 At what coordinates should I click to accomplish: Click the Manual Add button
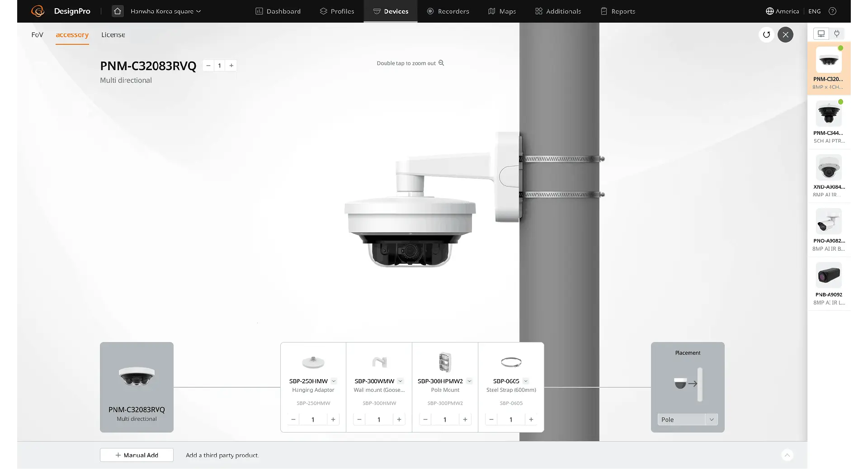[x=137, y=455]
